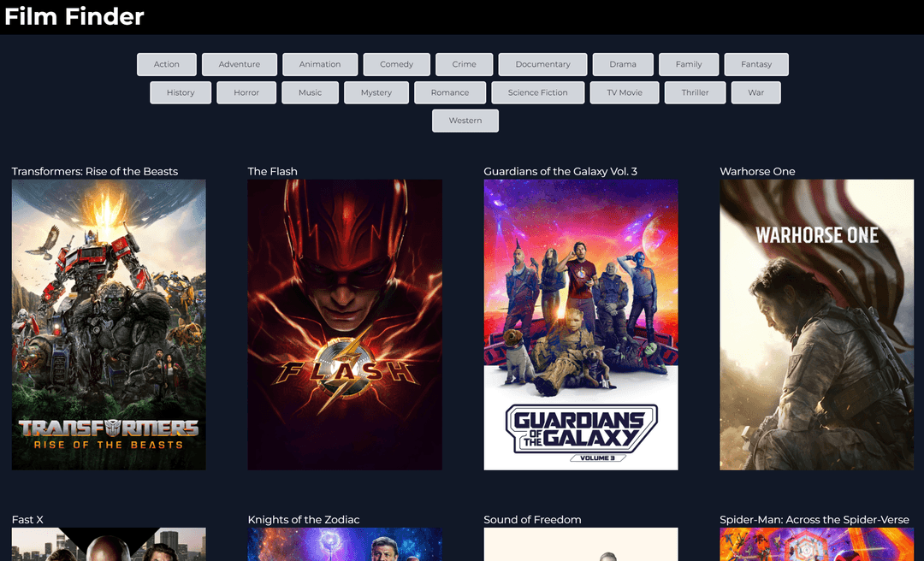Screen dimensions: 924x561
Task: Choose the Music genre filter
Action: (310, 92)
